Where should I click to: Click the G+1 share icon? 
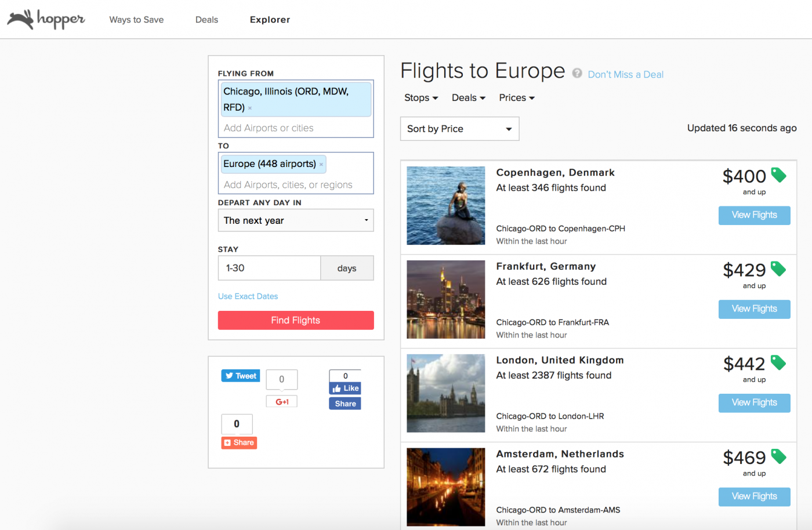click(281, 401)
